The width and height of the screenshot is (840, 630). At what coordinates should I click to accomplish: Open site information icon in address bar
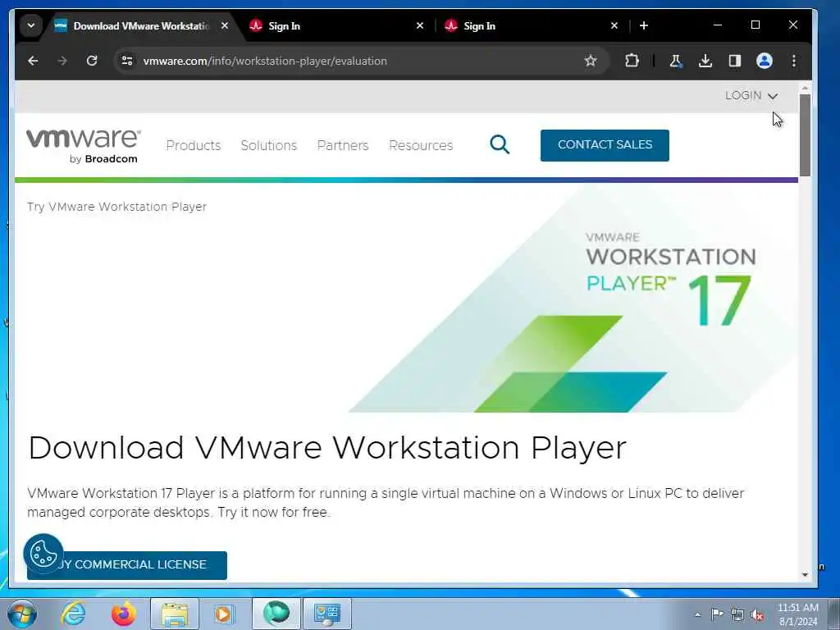tap(127, 61)
